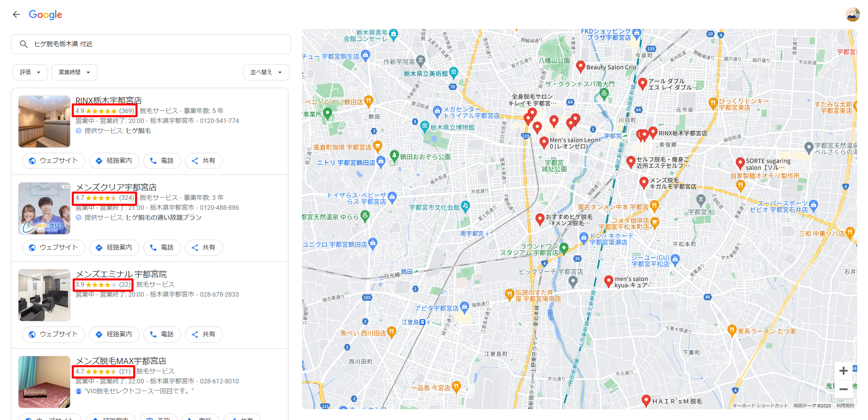This screenshot has height=420, width=868.
Task: Select the SORTE sugaring salon map pin
Action: tap(740, 163)
